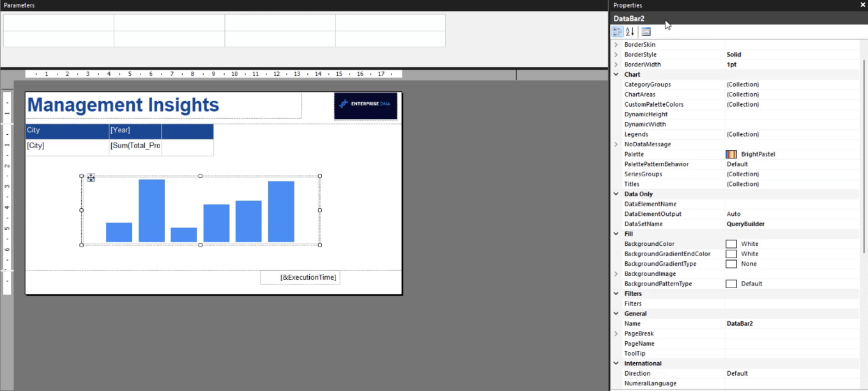Click the BackgroundColor white swatch
The height and width of the screenshot is (391, 868).
point(731,244)
